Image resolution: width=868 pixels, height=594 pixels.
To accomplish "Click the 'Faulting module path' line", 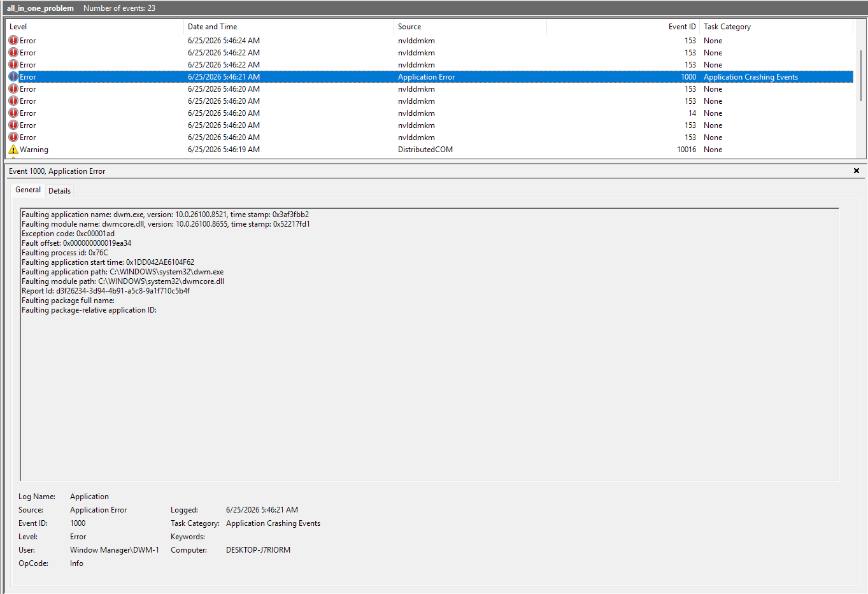I will point(123,281).
